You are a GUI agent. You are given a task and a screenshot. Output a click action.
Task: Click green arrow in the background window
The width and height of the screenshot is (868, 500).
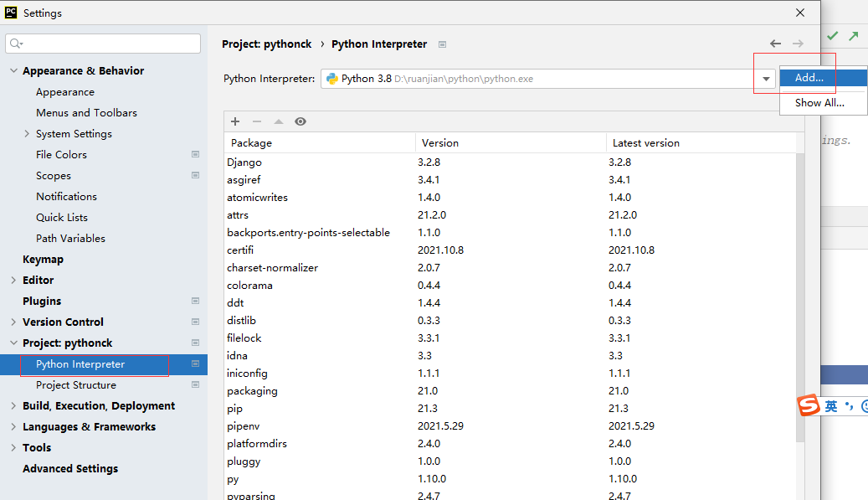point(854,36)
